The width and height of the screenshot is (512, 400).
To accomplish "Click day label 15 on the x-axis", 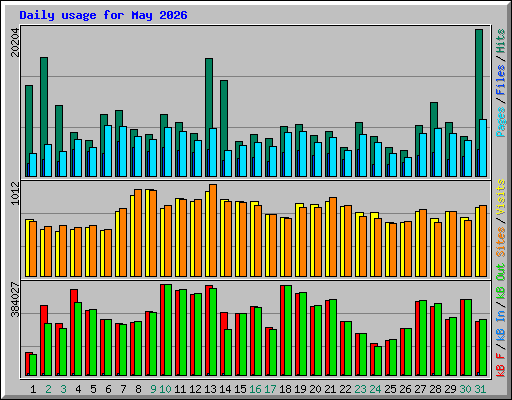I will [240, 389].
